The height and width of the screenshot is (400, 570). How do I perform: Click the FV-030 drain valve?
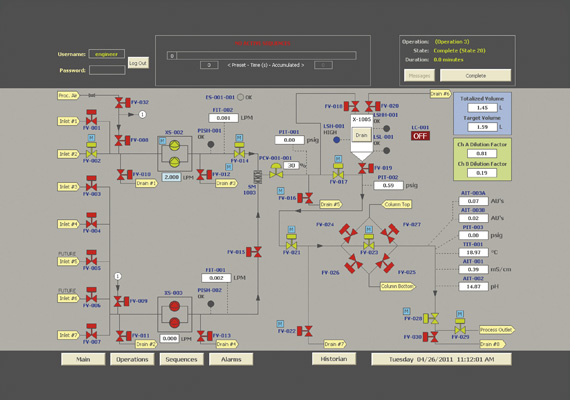point(430,337)
